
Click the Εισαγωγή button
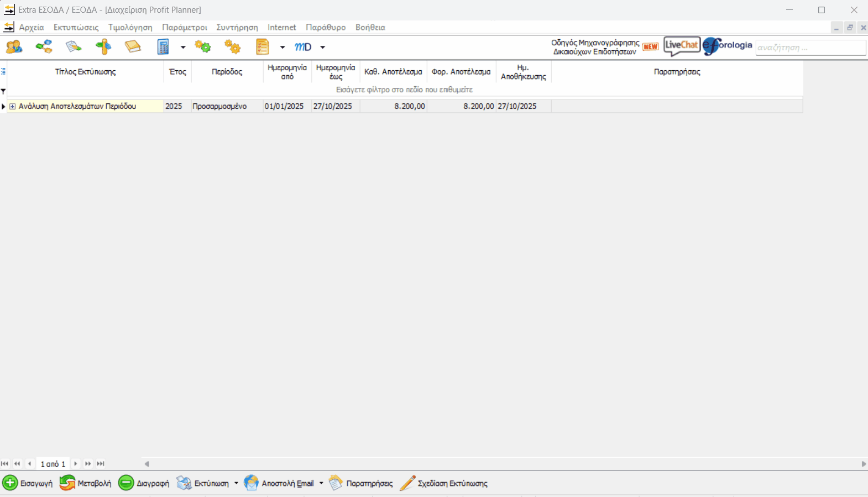[28, 483]
